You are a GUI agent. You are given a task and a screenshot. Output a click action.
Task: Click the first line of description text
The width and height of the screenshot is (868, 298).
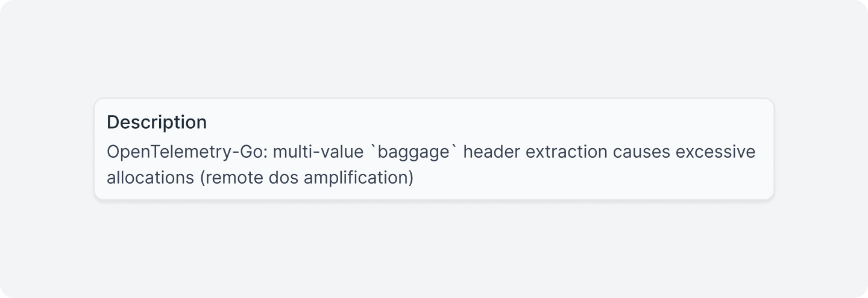coord(430,152)
